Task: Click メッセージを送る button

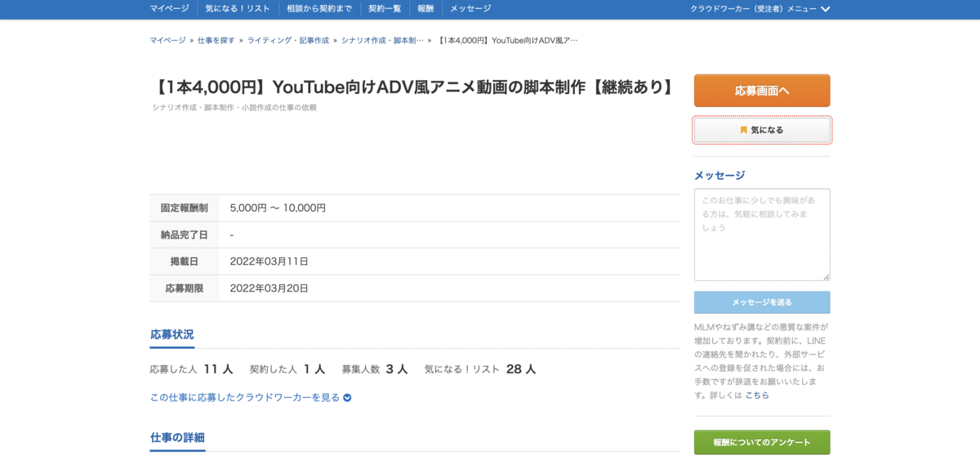Action: [x=762, y=302]
